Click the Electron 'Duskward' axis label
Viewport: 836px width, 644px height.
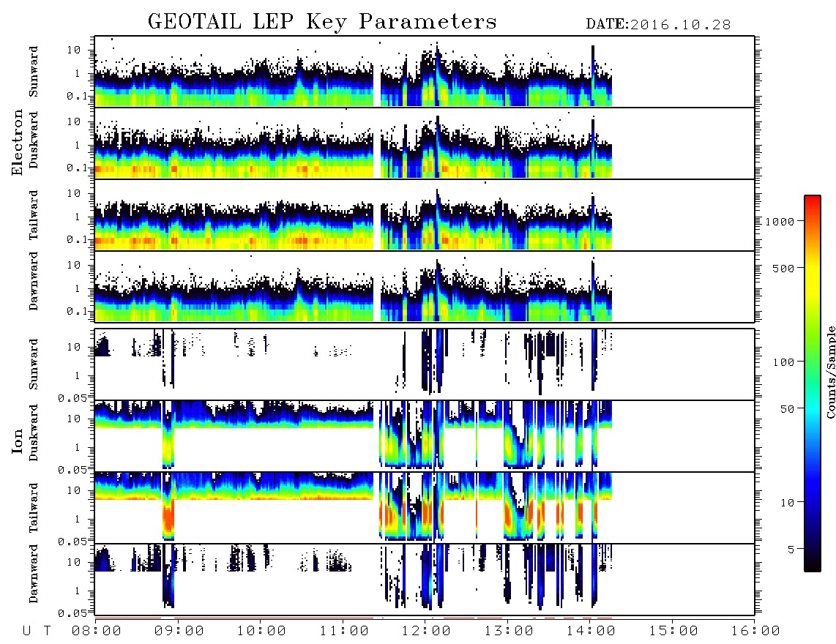34,141
